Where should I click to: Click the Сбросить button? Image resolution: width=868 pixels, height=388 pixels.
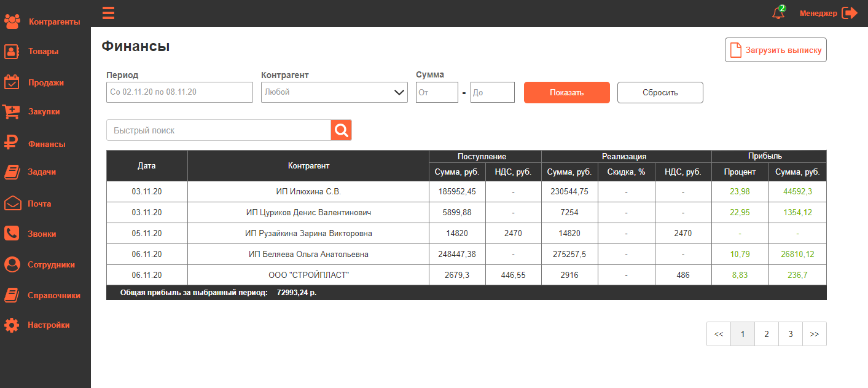pos(660,93)
